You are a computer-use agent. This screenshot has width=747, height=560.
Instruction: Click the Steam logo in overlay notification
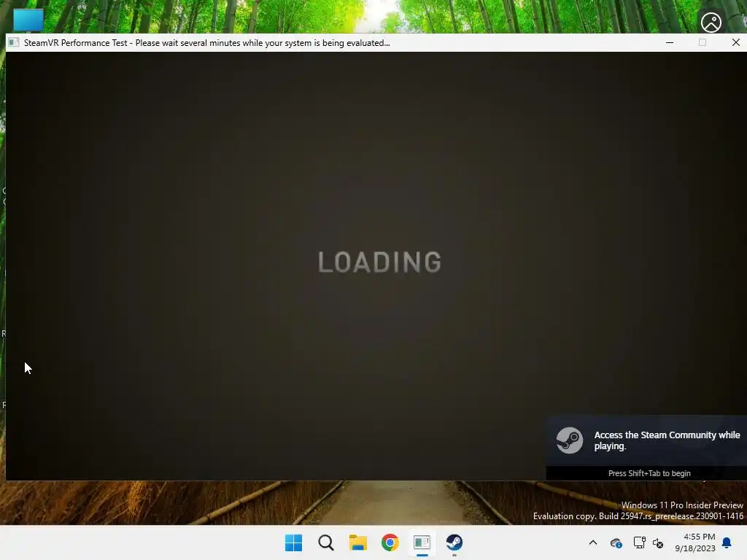(x=569, y=440)
